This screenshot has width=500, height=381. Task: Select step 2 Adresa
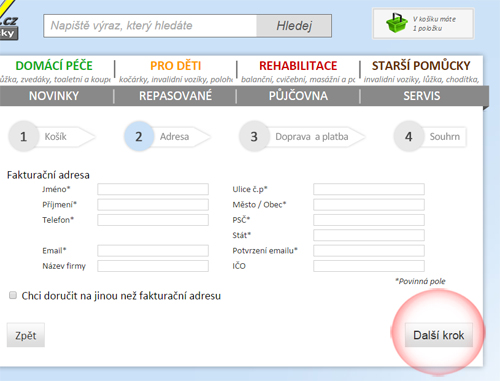[x=167, y=137]
